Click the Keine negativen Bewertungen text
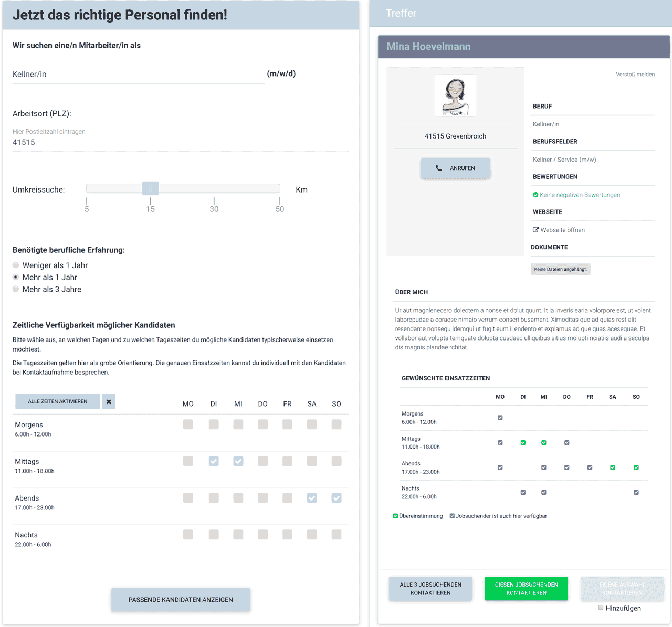 point(580,195)
